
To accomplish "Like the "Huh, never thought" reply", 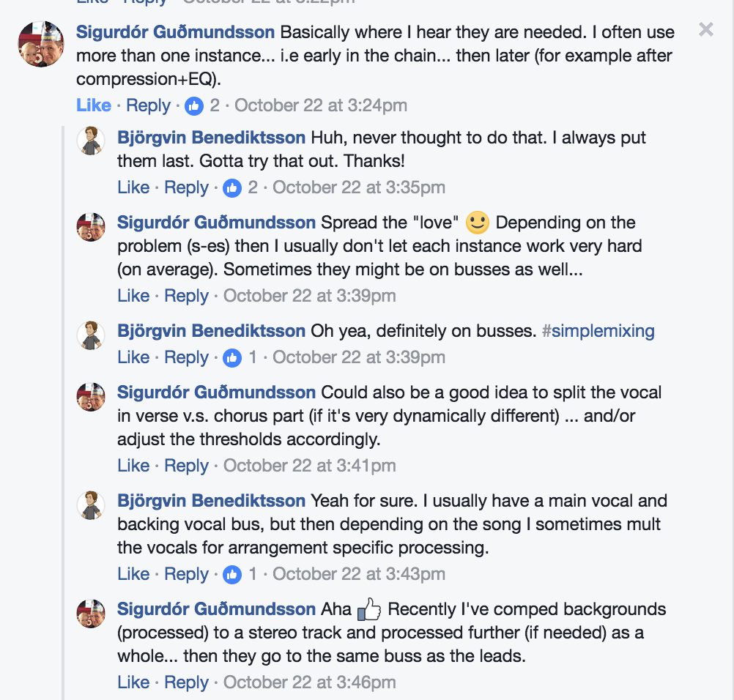I will [x=133, y=187].
